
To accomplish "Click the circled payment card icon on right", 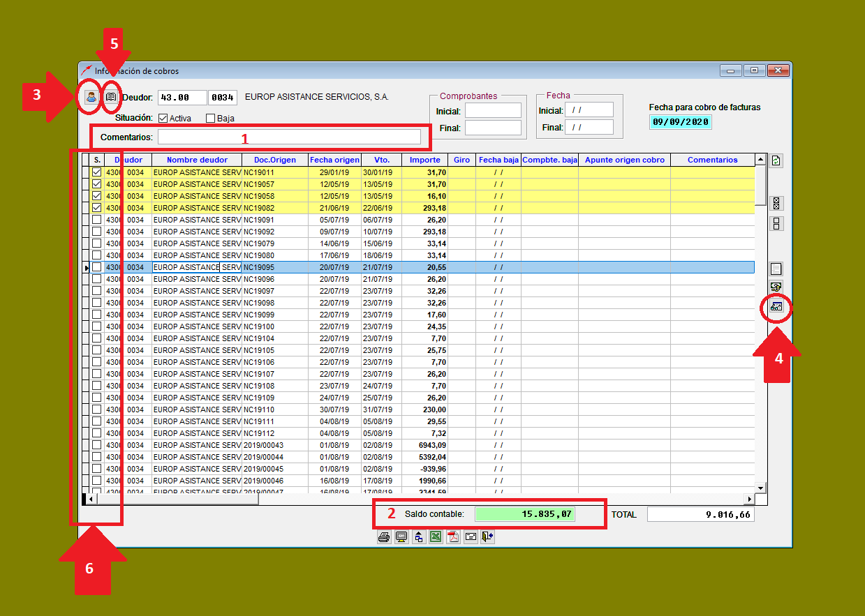I will coord(776,306).
